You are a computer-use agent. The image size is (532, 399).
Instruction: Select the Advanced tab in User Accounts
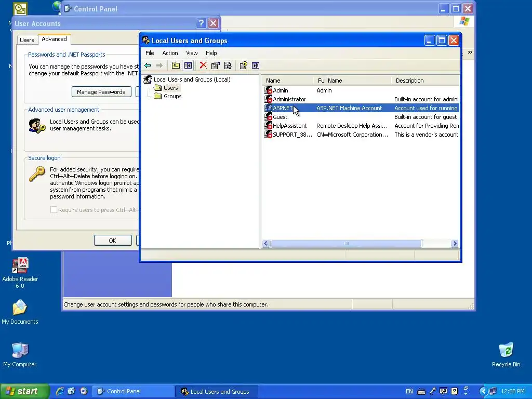(x=54, y=39)
